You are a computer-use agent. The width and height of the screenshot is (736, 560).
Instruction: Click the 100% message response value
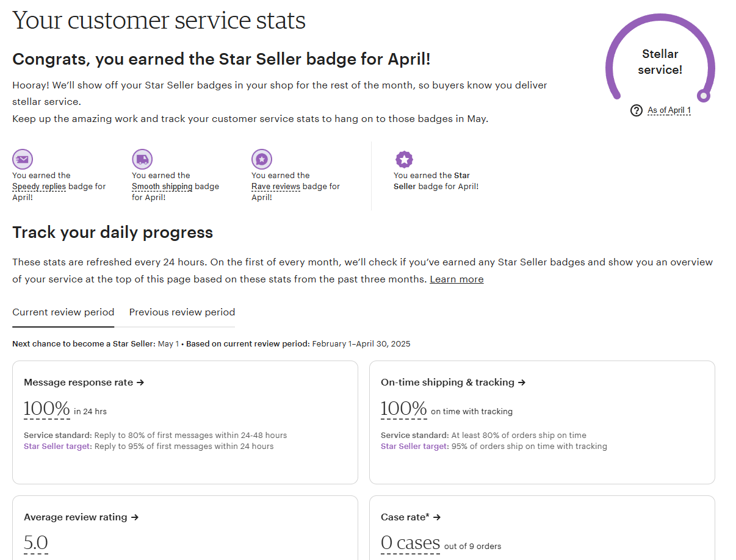click(46, 409)
